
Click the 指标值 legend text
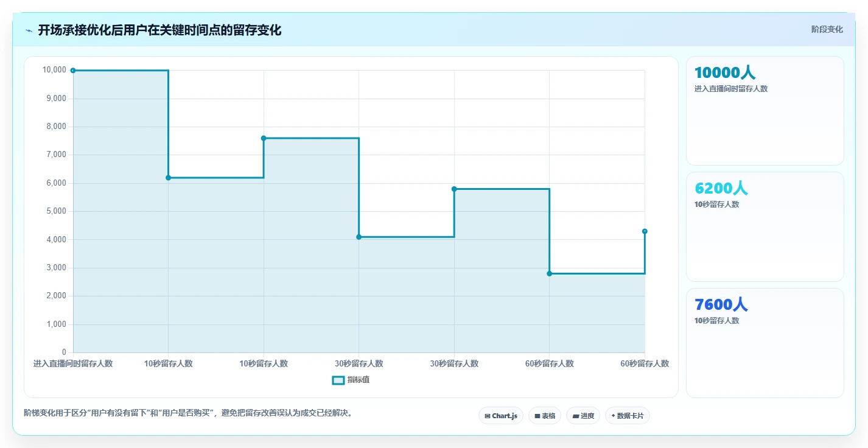(x=359, y=380)
